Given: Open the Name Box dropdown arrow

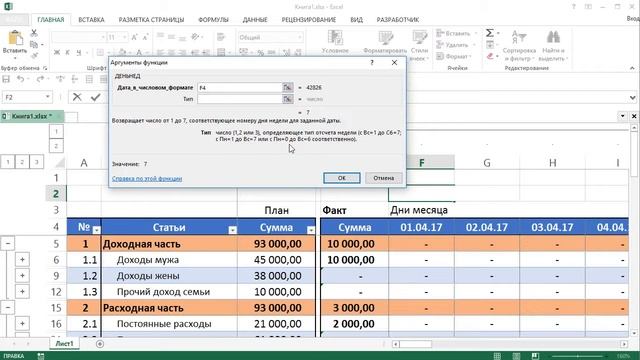Looking at the screenshot, I should pyautogui.click(x=48, y=97).
